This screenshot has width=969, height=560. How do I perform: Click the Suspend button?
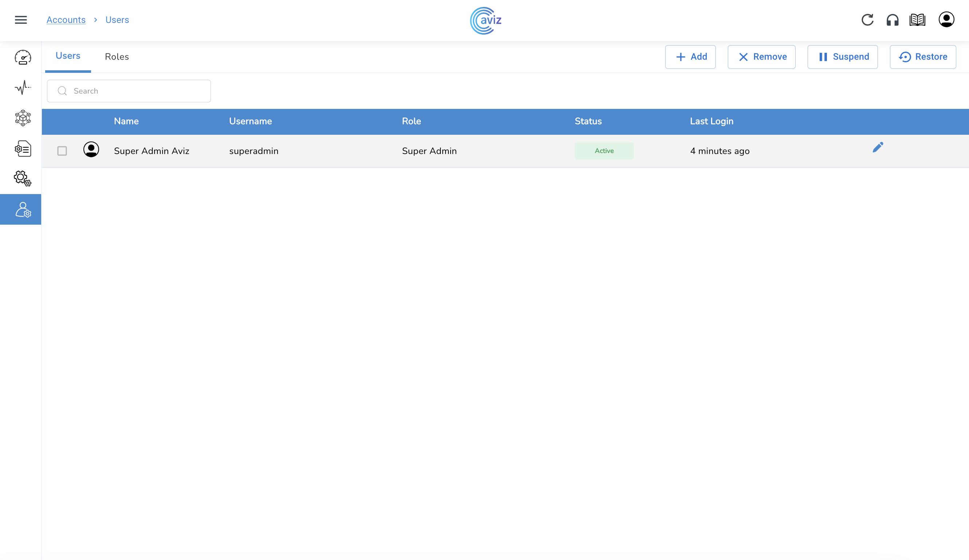click(842, 57)
